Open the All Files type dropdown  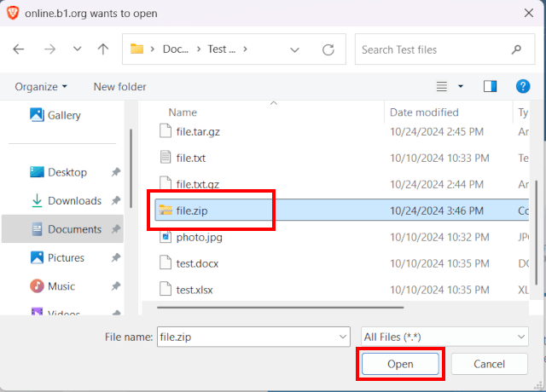[444, 337]
